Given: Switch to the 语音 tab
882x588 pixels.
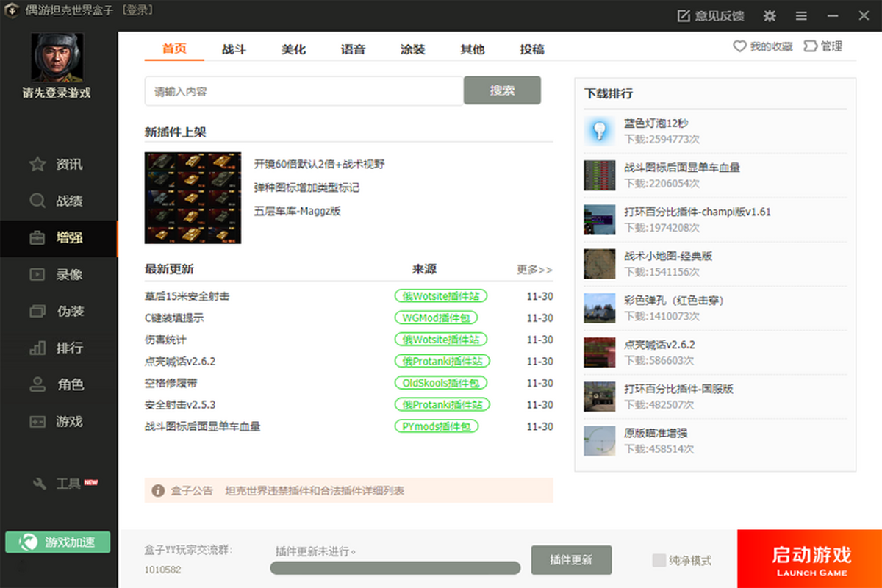Looking at the screenshot, I should click(353, 49).
